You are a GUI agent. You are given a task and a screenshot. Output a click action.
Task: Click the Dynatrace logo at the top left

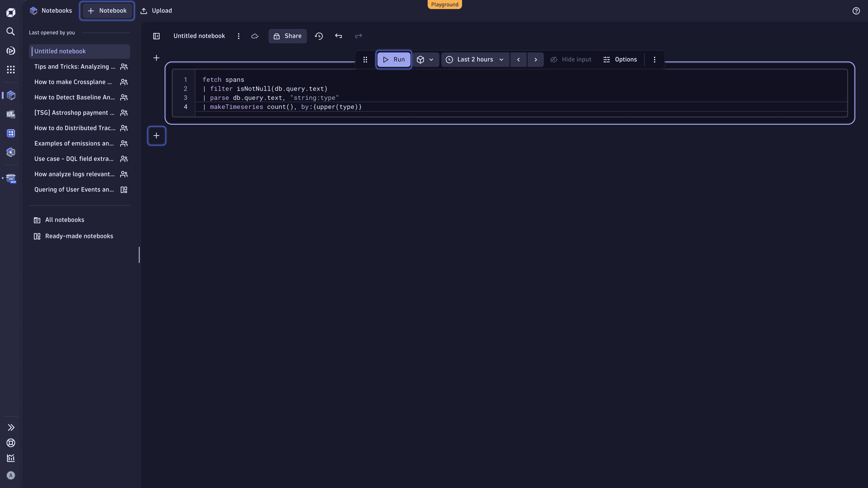[x=11, y=12]
